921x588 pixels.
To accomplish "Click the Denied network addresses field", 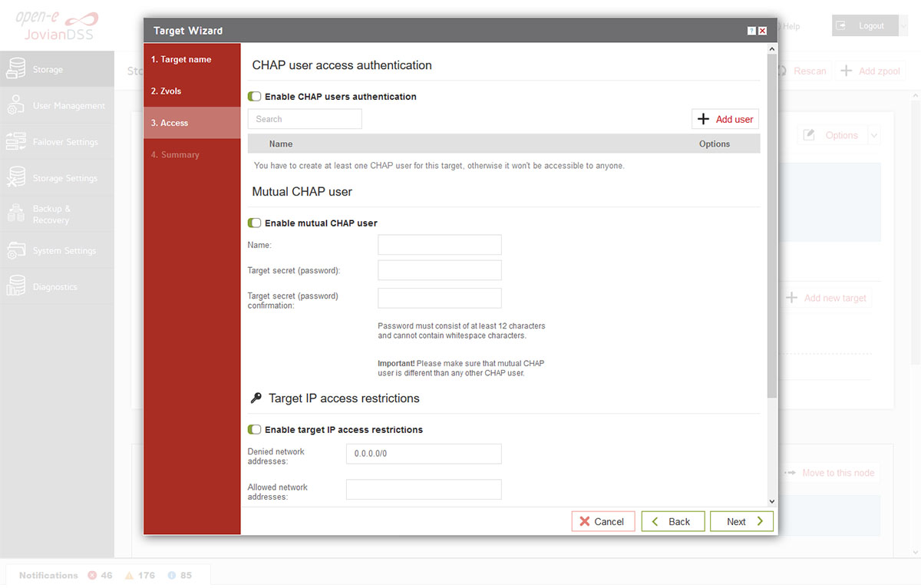I will (x=424, y=454).
